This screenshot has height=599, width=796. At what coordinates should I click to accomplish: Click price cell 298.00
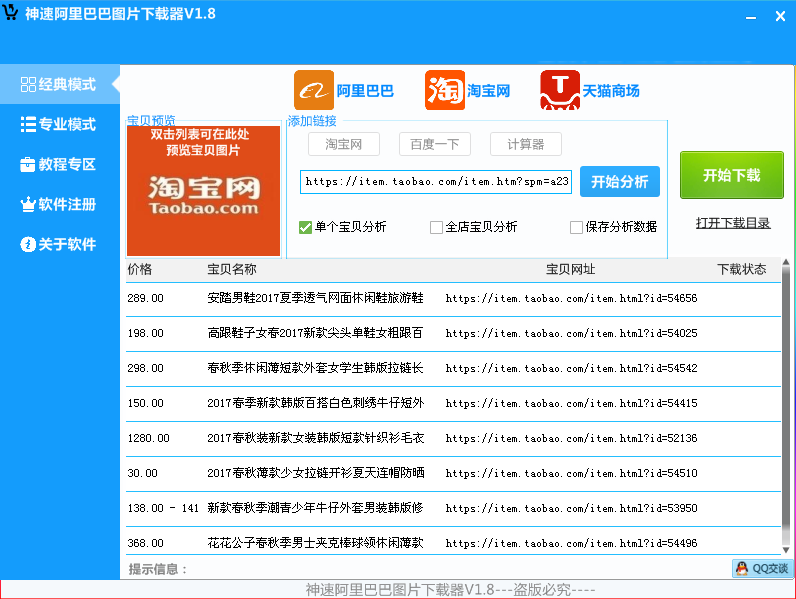click(x=145, y=369)
